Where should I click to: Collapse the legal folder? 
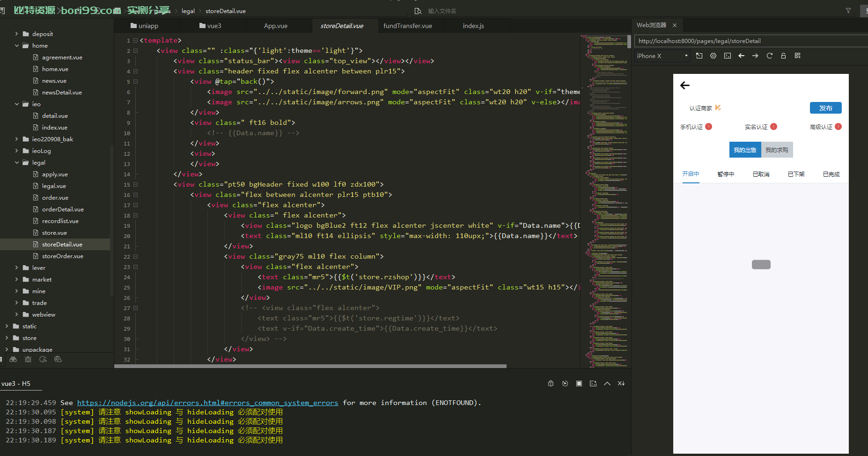pyautogui.click(x=16, y=162)
